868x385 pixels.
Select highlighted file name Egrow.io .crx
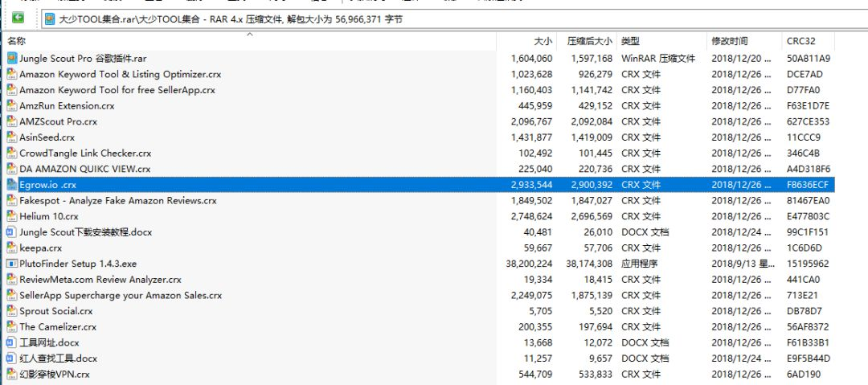pyautogui.click(x=47, y=185)
